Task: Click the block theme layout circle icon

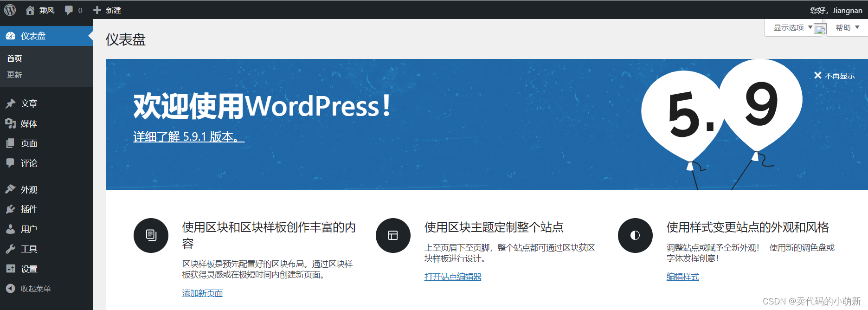Action: [x=393, y=235]
